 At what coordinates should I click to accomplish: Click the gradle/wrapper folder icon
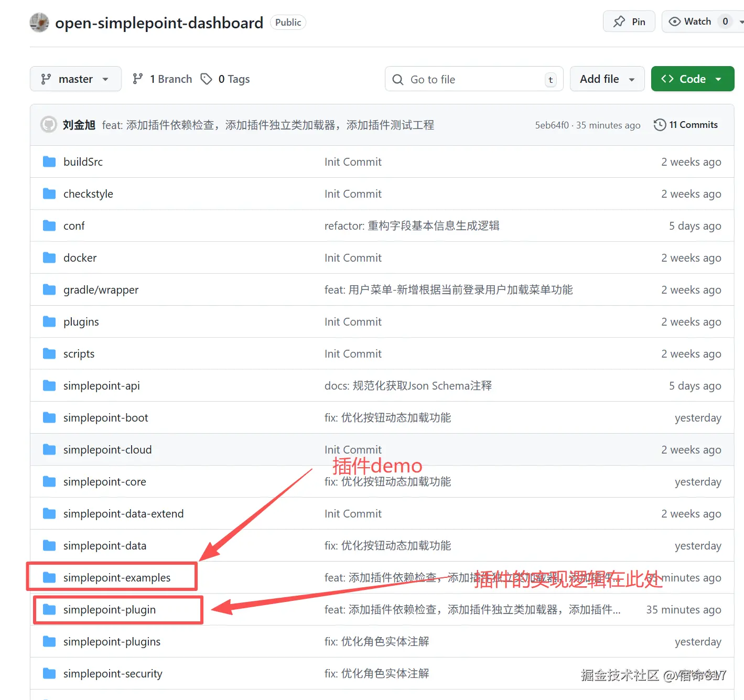(49, 289)
